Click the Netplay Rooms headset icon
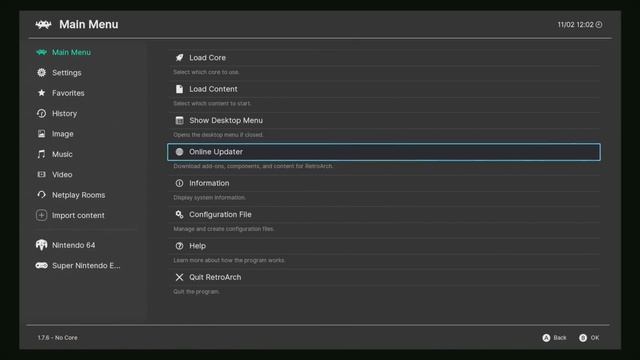 tap(41, 195)
